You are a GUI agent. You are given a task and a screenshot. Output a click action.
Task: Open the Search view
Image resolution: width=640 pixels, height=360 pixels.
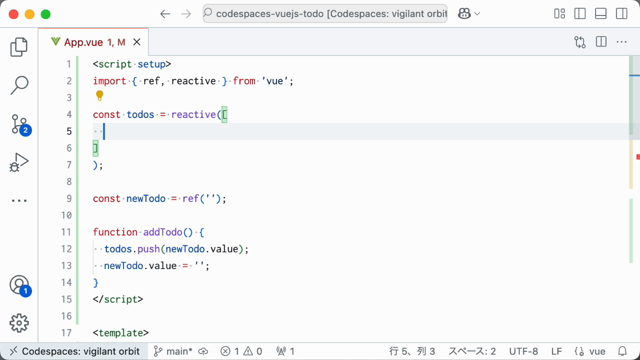click(x=19, y=85)
